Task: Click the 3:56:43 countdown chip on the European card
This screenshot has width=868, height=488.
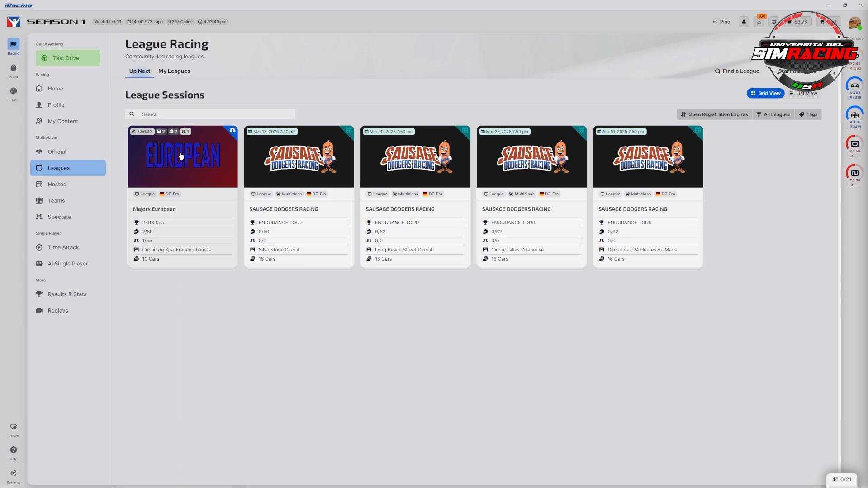Action: pyautogui.click(x=142, y=132)
